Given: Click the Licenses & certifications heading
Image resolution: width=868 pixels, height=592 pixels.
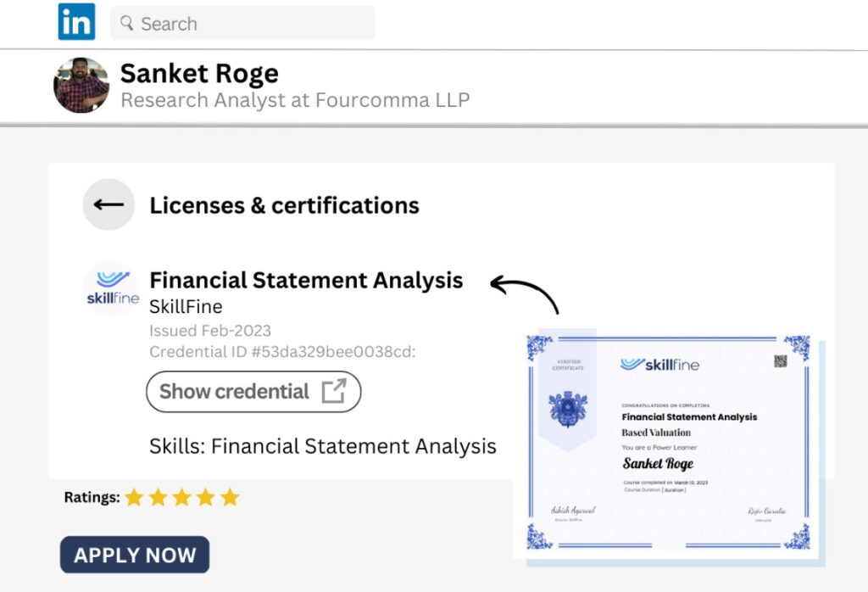Looking at the screenshot, I should point(284,205).
